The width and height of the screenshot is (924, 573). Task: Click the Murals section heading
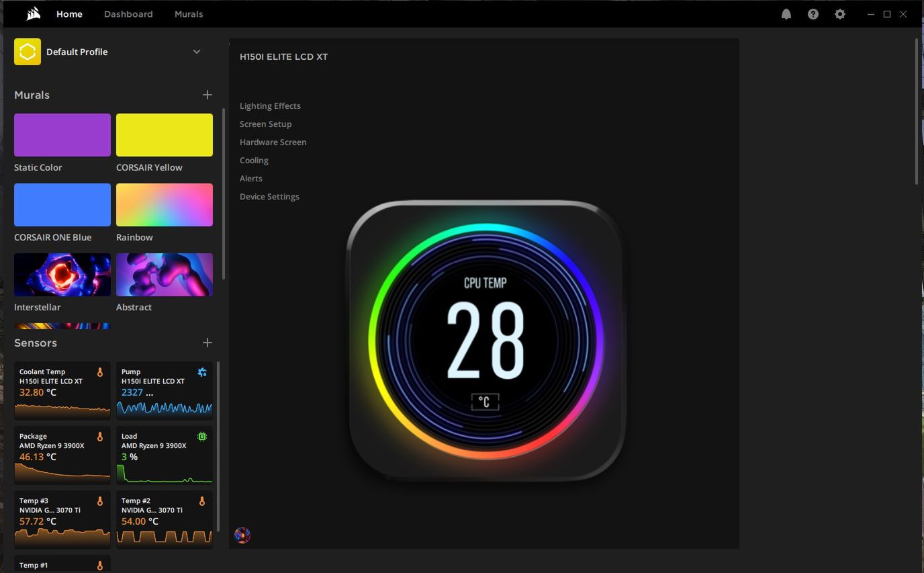pos(32,95)
